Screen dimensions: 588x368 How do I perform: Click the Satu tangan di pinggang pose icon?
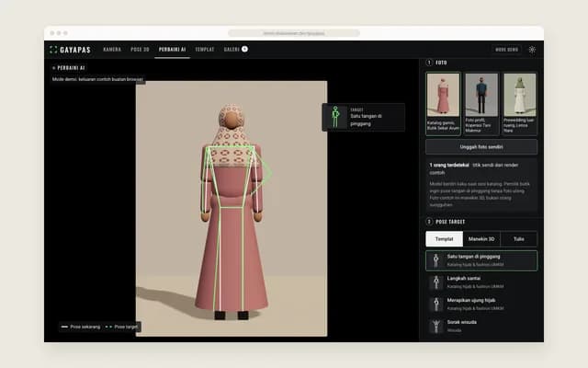[435, 260]
